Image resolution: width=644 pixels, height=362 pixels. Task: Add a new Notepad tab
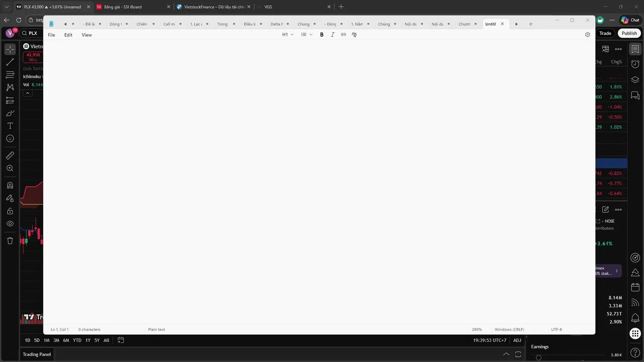pos(530,24)
